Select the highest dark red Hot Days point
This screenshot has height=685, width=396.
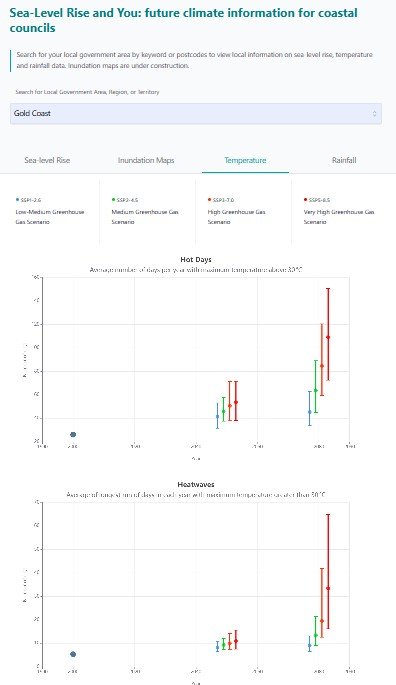click(x=328, y=337)
